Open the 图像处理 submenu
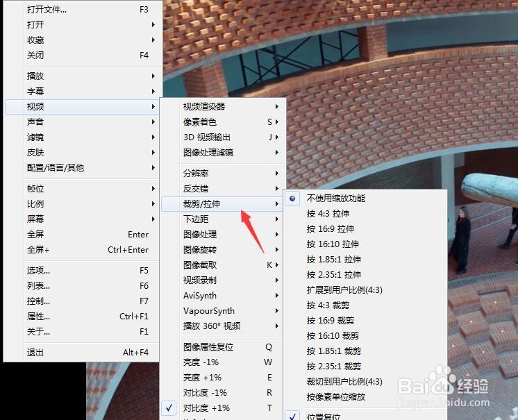Screen dimensions: 518x420 point(223,235)
